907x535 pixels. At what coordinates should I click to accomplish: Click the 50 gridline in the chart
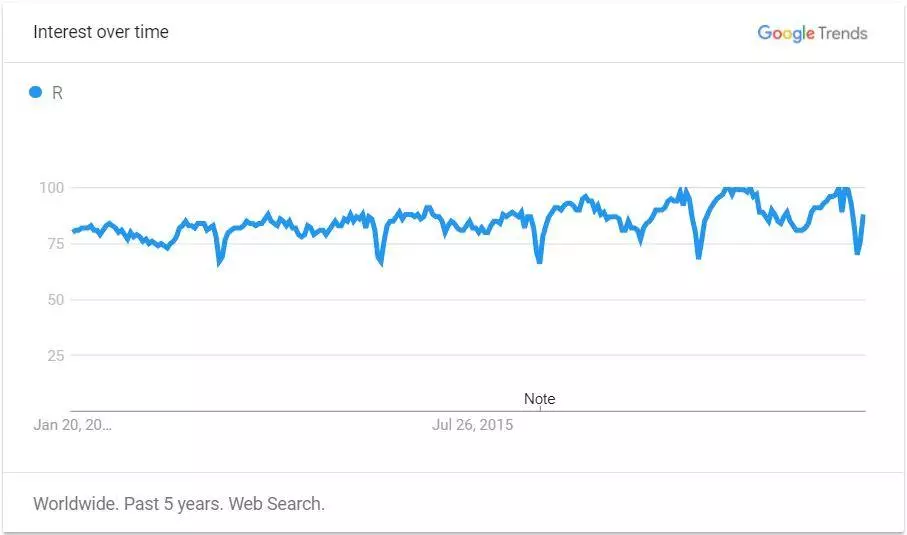tap(468, 300)
